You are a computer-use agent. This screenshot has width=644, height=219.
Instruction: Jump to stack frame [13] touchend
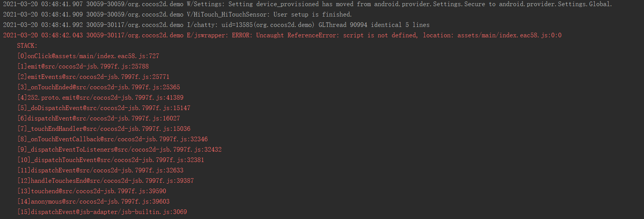(x=92, y=191)
